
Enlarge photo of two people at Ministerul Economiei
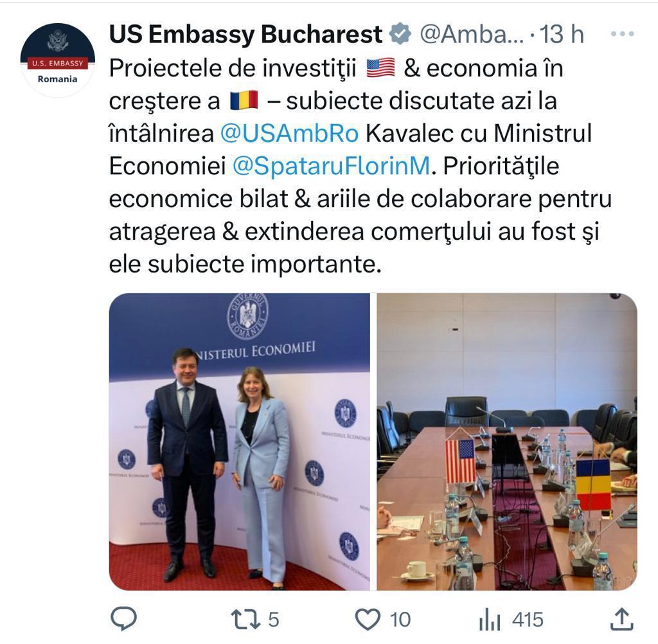click(240, 442)
